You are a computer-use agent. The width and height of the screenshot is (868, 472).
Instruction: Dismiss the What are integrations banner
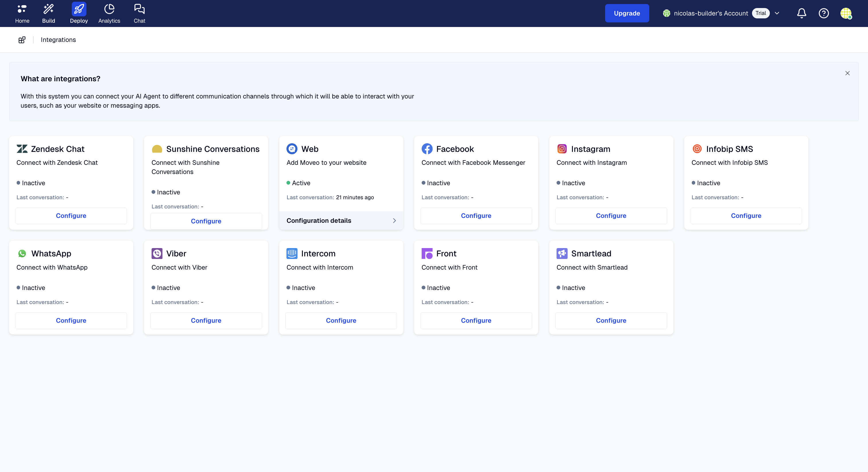[x=847, y=73]
